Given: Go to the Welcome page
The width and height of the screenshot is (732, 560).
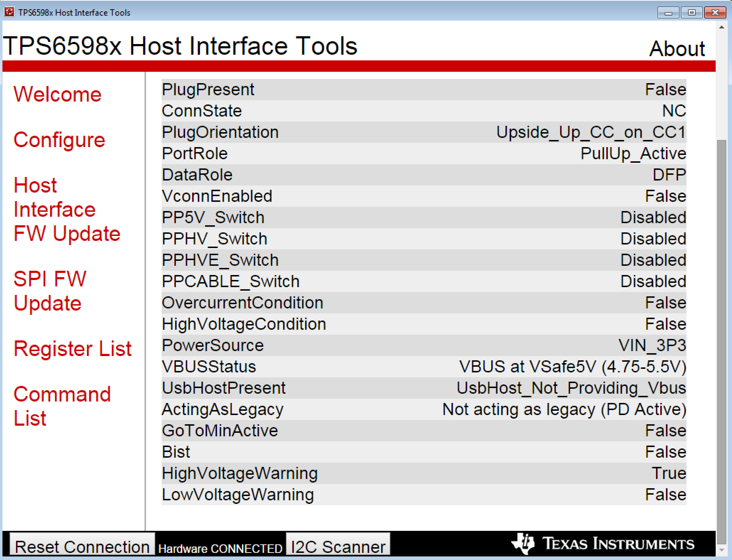Looking at the screenshot, I should pos(58,95).
